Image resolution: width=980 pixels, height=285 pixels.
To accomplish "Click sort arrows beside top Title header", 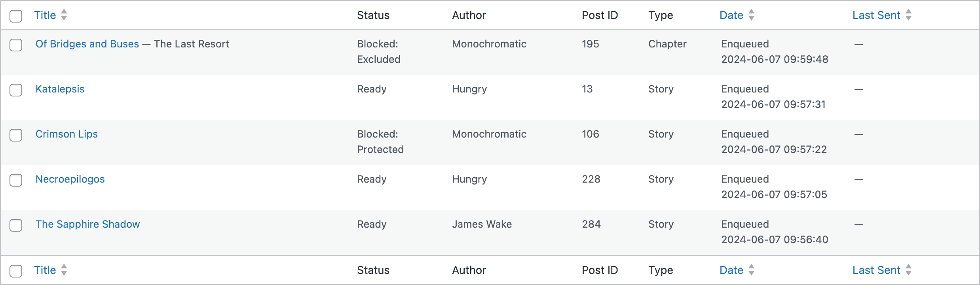I will (x=64, y=15).
